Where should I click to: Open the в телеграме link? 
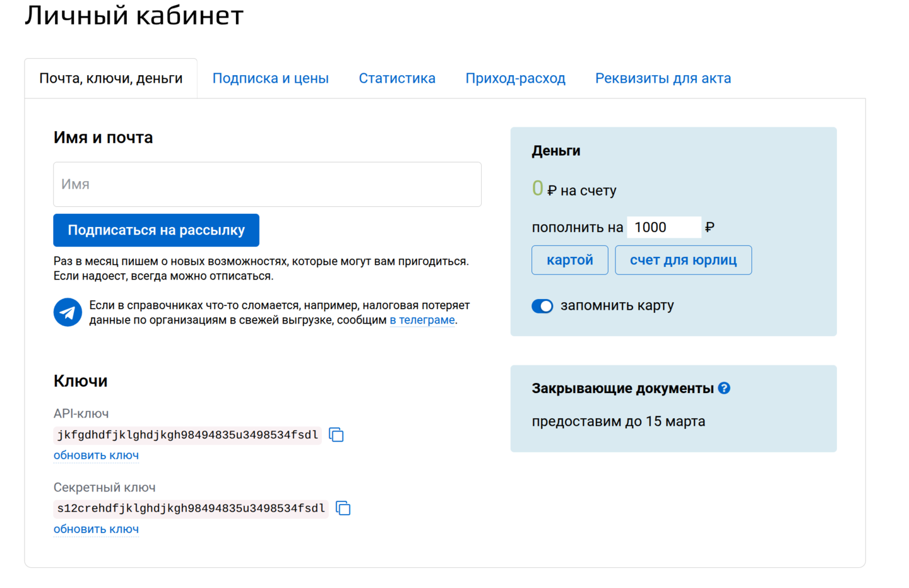pyautogui.click(x=422, y=320)
